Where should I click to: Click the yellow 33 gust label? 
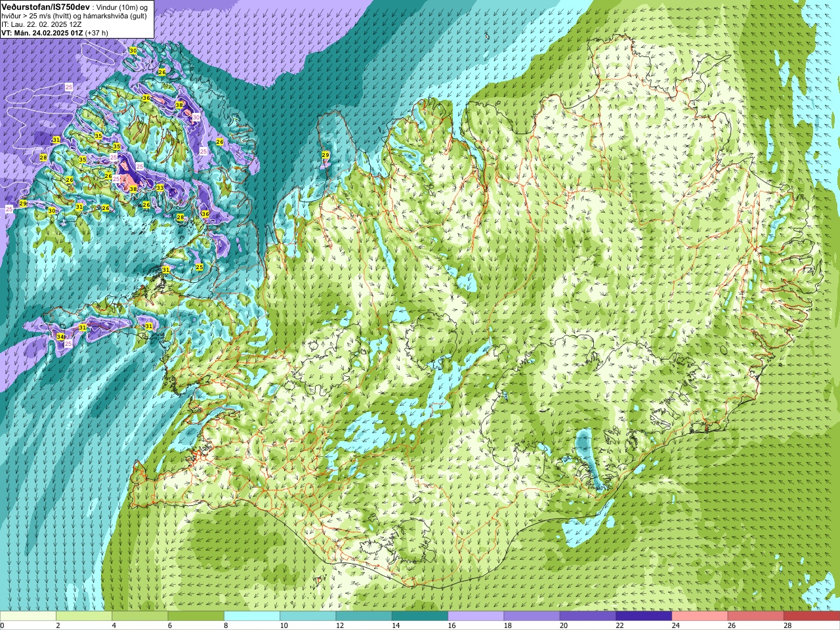[x=160, y=188]
